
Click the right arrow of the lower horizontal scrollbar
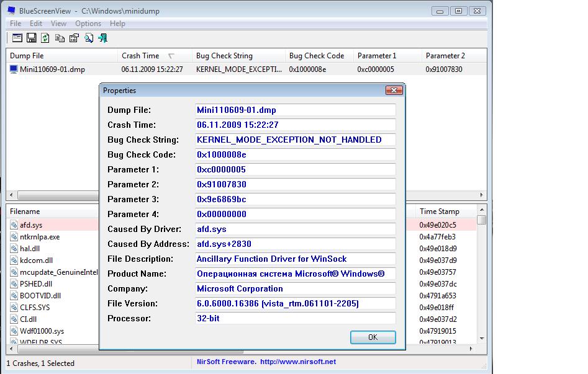(471, 349)
